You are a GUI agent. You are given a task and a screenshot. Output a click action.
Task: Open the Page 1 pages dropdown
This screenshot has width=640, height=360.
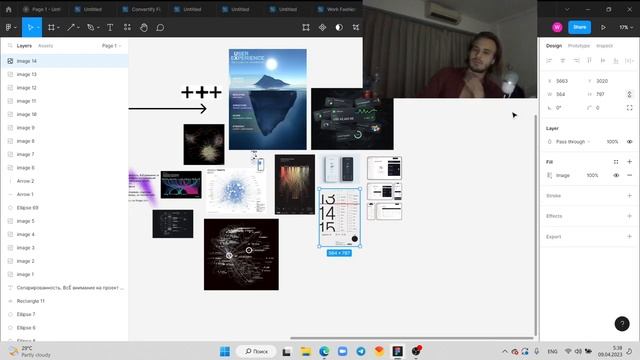pyautogui.click(x=111, y=46)
